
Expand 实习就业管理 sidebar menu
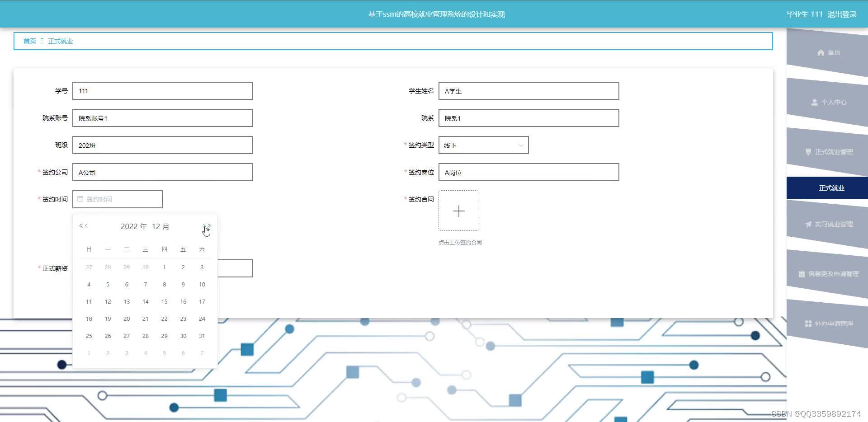coord(827,224)
